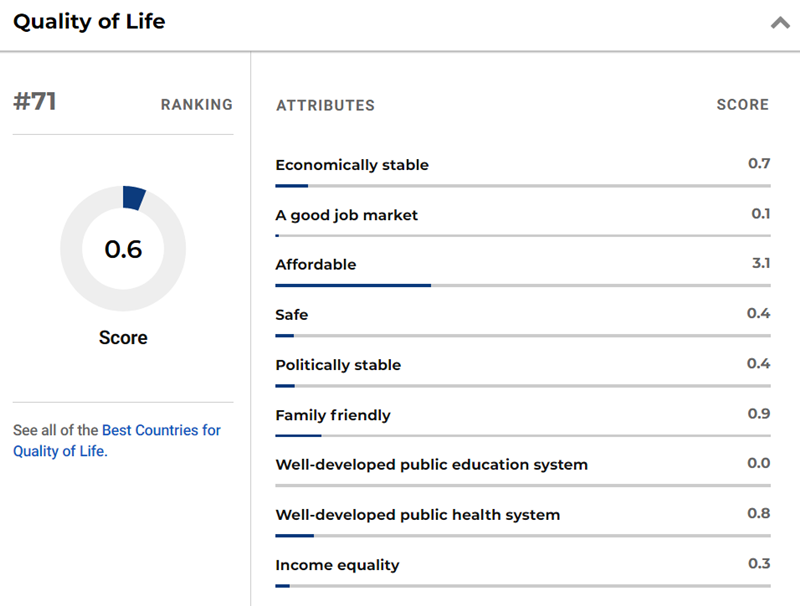Open the Best Countries for Quality of Life link
Viewport: 800px width, 606px height.
(x=161, y=431)
